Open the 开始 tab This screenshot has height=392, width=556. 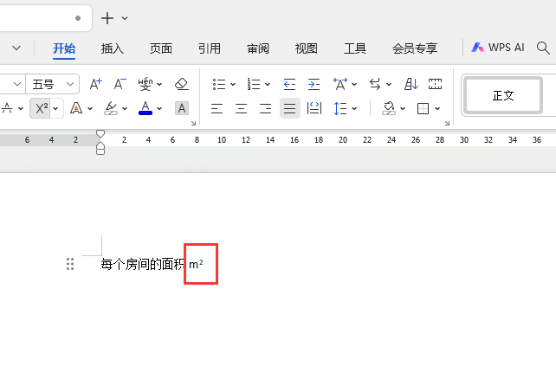click(64, 48)
